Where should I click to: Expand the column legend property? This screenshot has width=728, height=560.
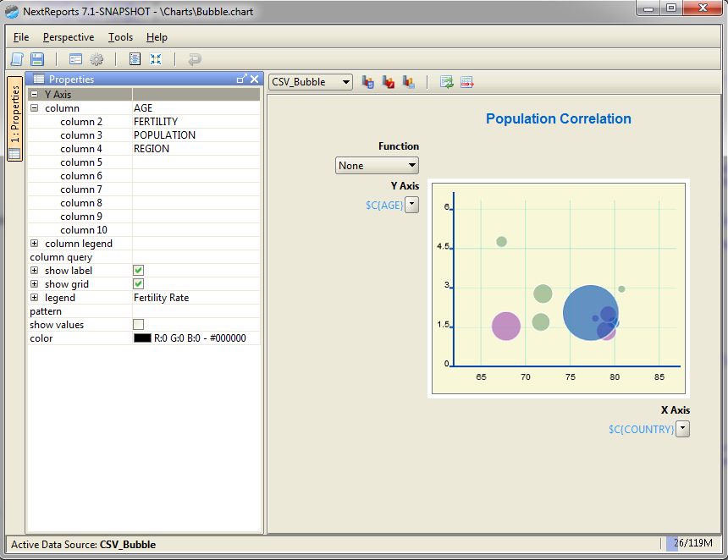32,243
